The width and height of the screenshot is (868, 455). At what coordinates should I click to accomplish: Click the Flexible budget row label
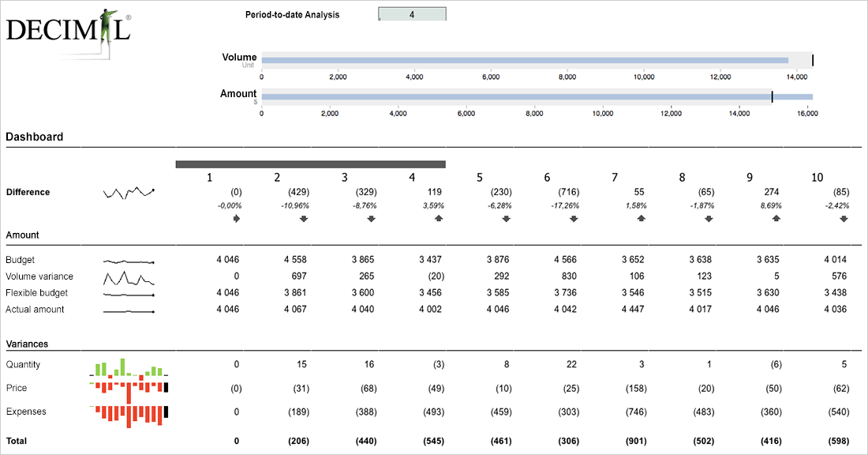(36, 293)
